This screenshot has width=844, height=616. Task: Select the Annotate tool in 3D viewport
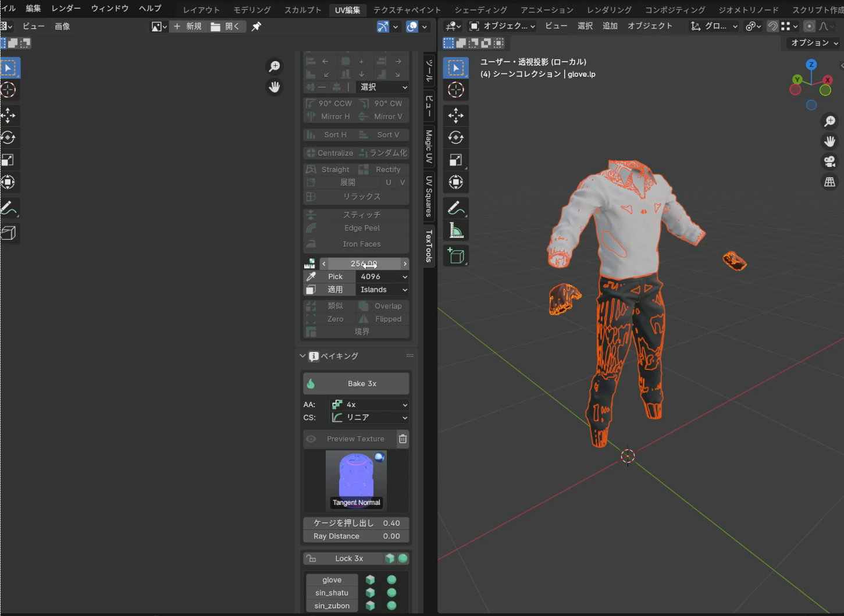pos(456,208)
